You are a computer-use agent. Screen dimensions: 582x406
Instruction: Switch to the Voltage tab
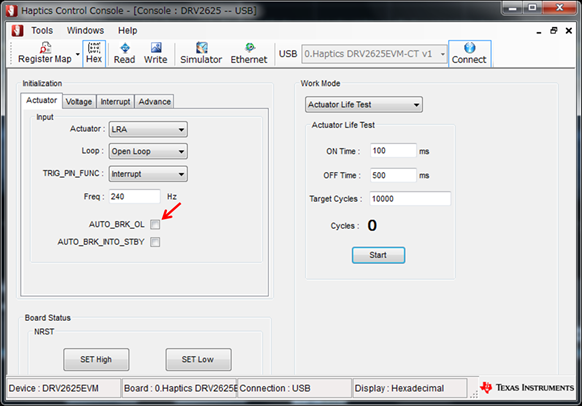pyautogui.click(x=79, y=101)
